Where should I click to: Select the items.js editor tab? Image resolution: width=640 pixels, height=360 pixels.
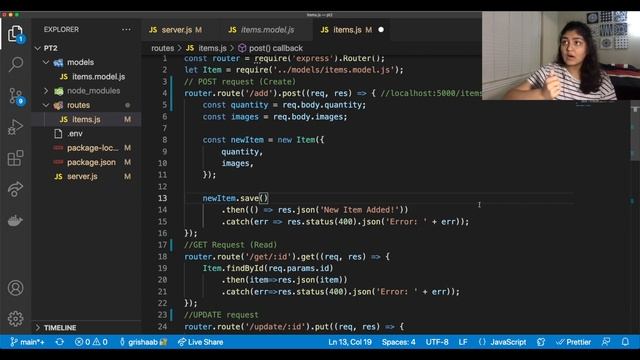tap(351, 30)
